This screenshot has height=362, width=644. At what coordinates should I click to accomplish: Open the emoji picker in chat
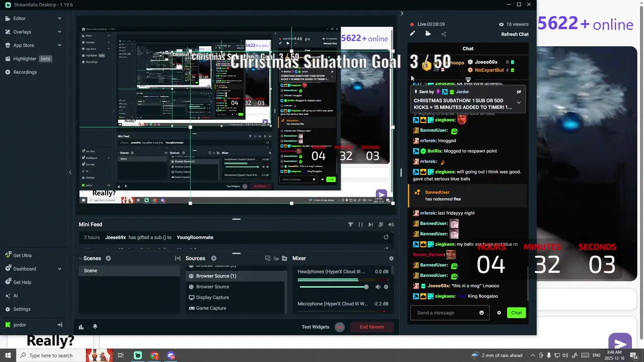point(481,313)
